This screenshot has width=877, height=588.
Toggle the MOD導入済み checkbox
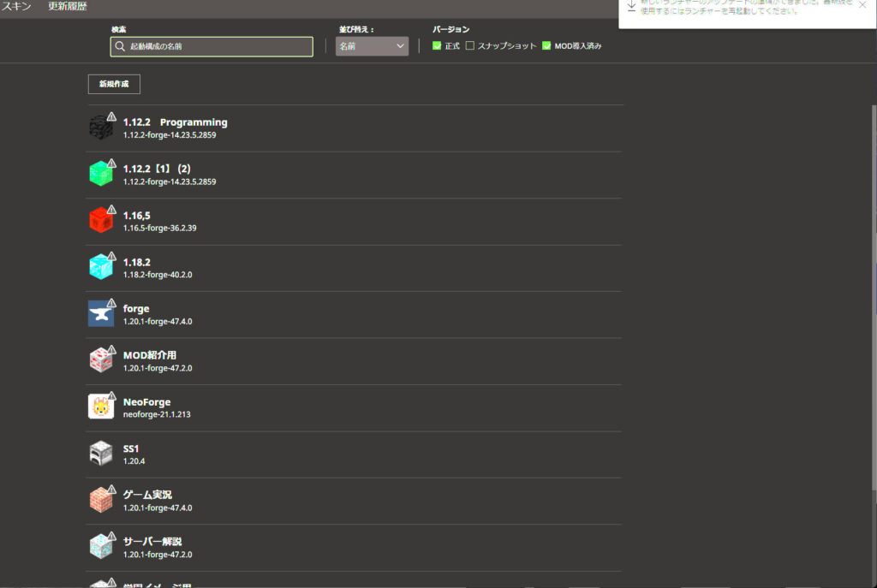(x=546, y=46)
